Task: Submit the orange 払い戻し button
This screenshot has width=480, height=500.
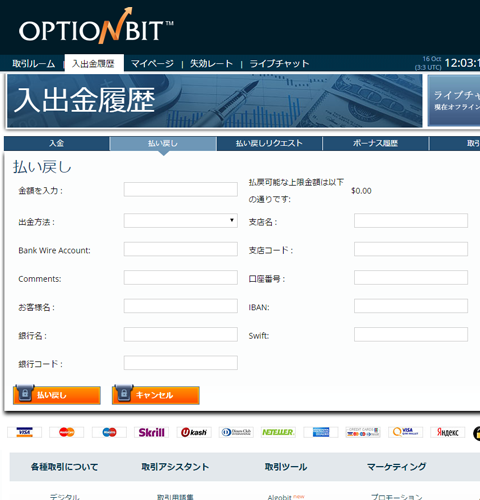Action: [57, 395]
